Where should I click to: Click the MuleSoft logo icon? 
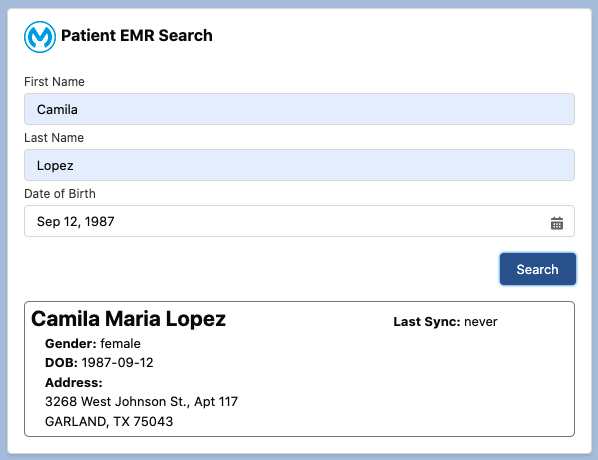[x=40, y=37]
